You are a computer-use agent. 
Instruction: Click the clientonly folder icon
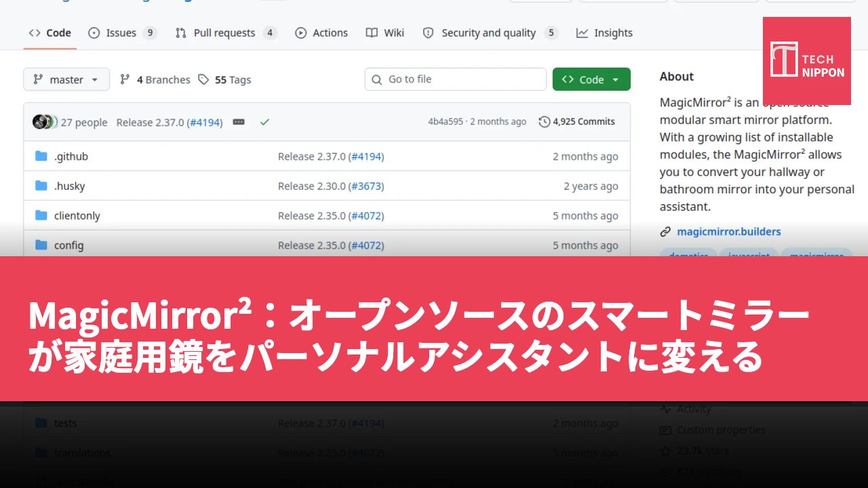point(41,216)
